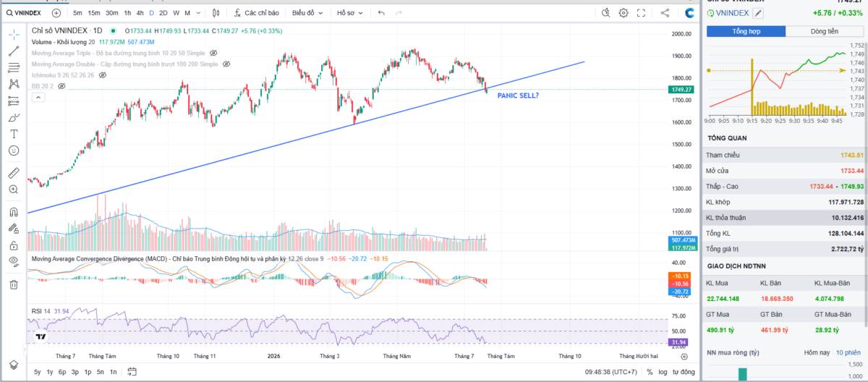Select Hôm nay in NN mua ròng
Image resolution: width=868 pixels, height=382 pixels.
[x=816, y=352]
